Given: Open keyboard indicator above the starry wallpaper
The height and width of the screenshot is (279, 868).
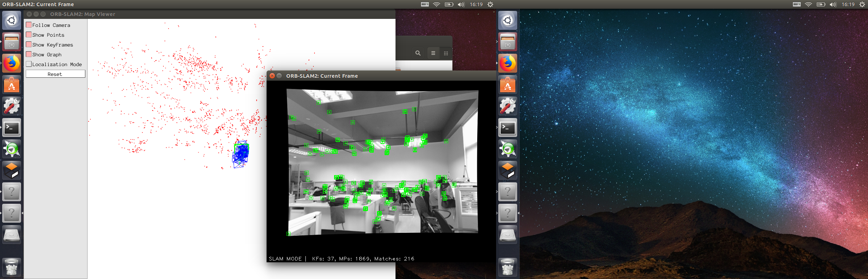Looking at the screenshot, I should tap(797, 4).
